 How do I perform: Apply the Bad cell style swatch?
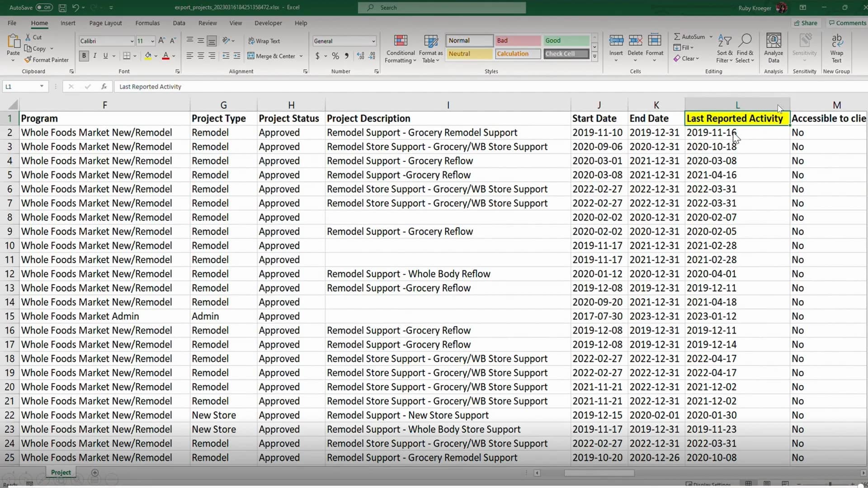click(x=518, y=41)
